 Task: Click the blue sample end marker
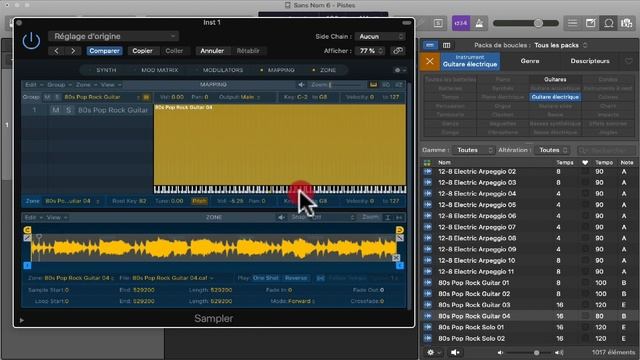coord(400,265)
